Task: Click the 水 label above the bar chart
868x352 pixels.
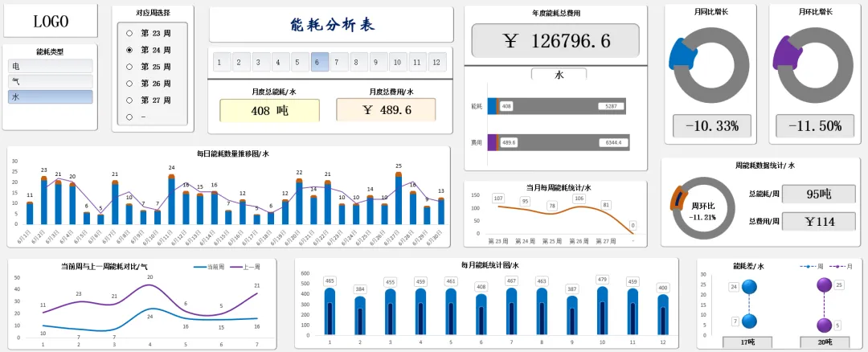Action: [x=559, y=75]
